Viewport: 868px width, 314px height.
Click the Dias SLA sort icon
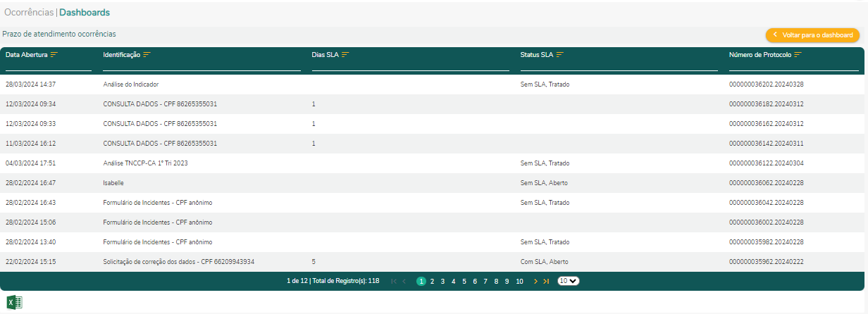pos(345,55)
